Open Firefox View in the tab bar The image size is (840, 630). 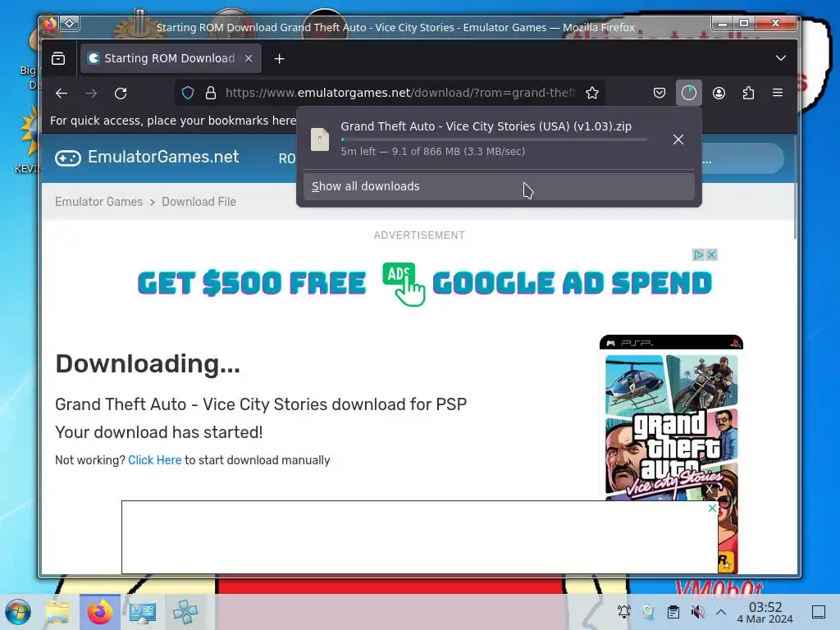coord(58,58)
